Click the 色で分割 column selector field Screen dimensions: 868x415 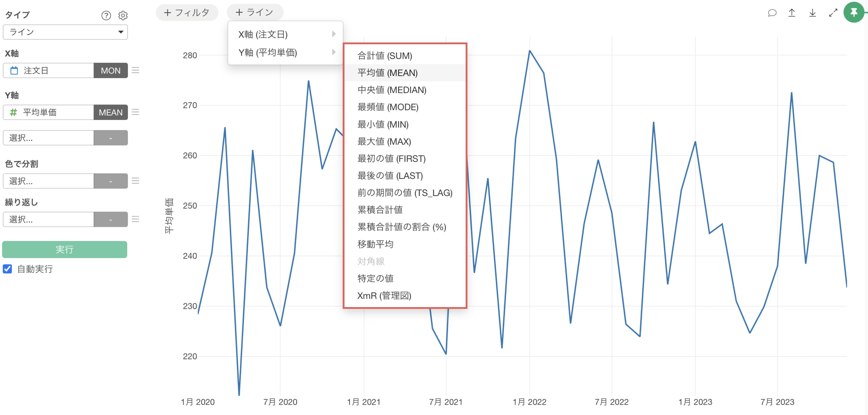[x=48, y=181]
